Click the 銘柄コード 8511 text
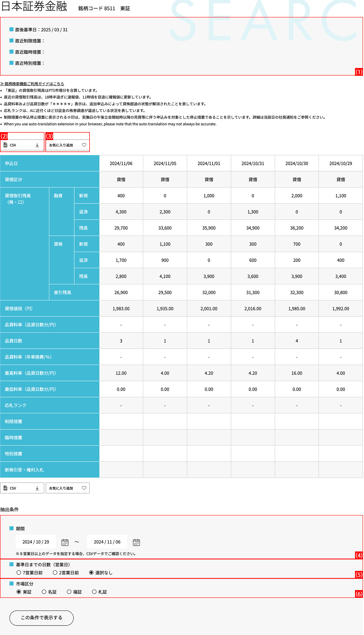This screenshot has height=635, width=364. (97, 8)
